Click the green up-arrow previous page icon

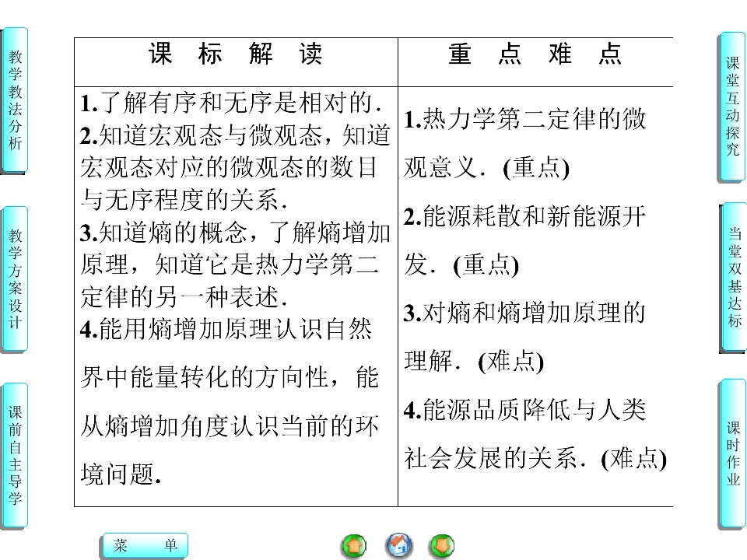pyautogui.click(x=354, y=546)
